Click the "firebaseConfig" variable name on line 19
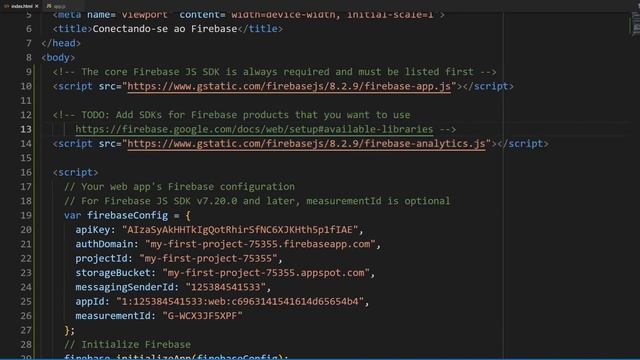The height and width of the screenshot is (360, 640). click(x=127, y=216)
